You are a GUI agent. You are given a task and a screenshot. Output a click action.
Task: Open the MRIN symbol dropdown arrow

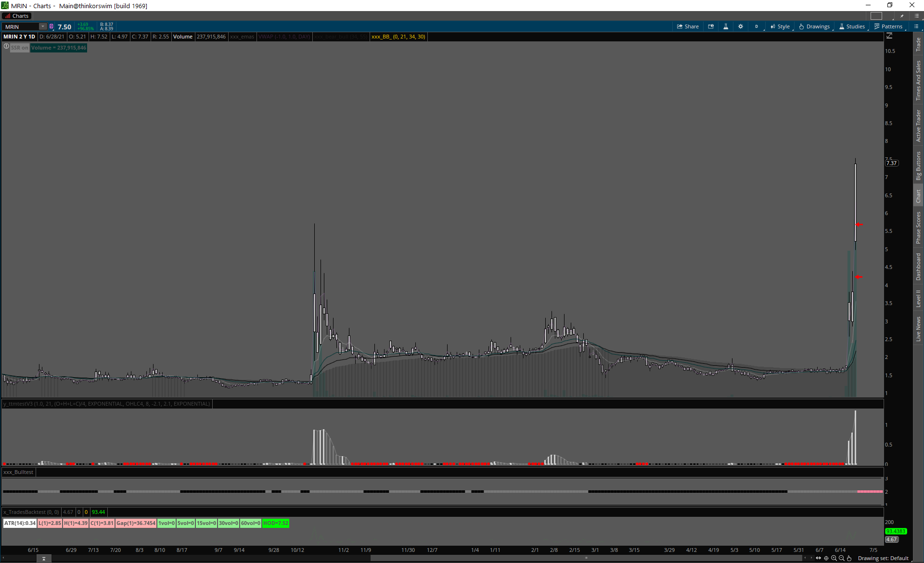pyautogui.click(x=43, y=26)
